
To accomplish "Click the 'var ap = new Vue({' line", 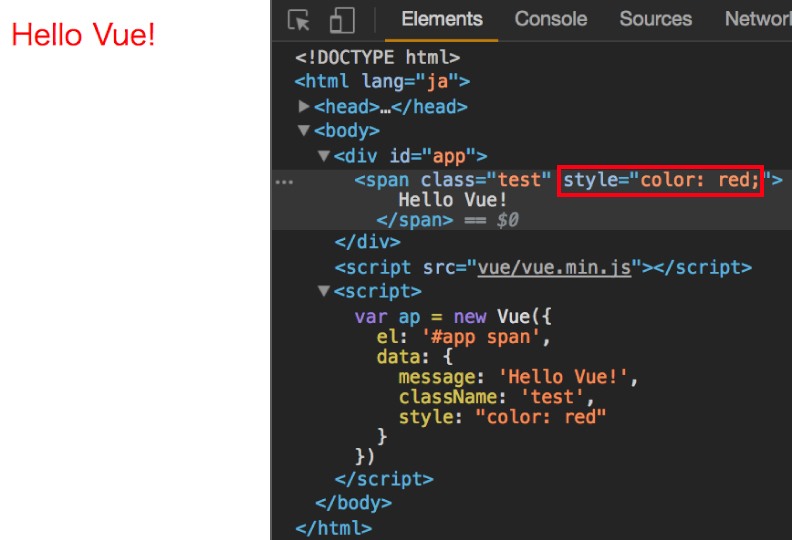I will click(453, 317).
